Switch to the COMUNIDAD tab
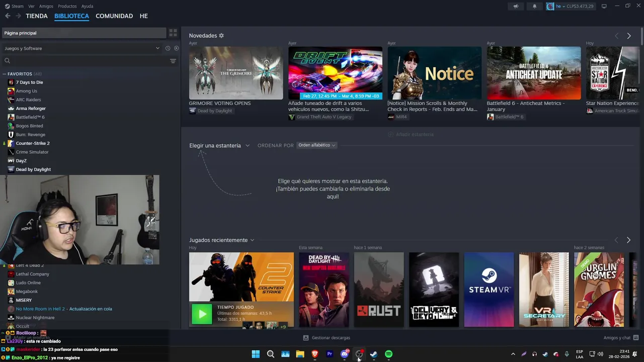Viewport: 644px width, 362px height. point(114,16)
